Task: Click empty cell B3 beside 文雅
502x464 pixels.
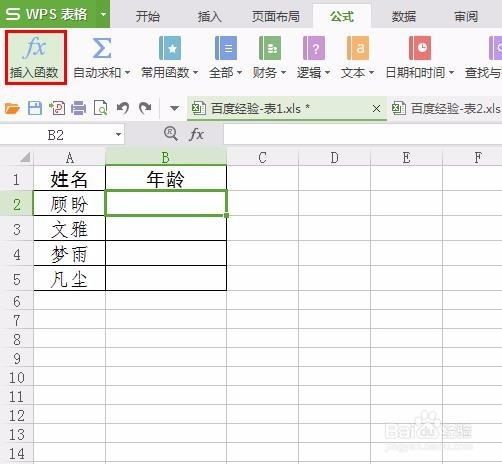Action: pos(166,228)
